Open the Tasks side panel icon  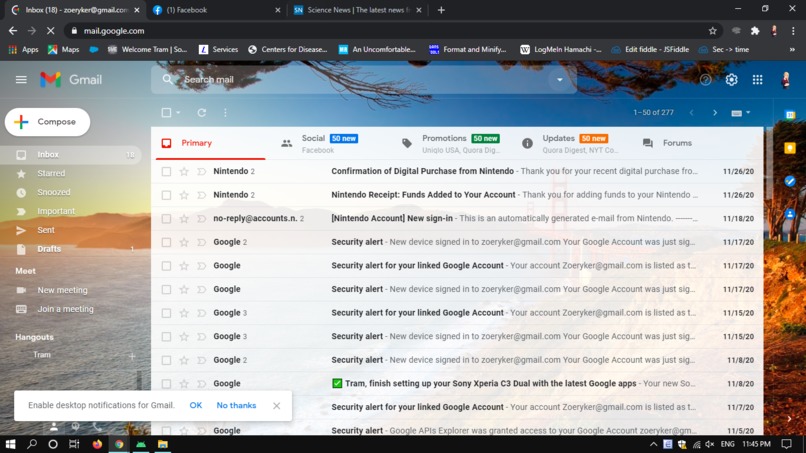tap(790, 181)
